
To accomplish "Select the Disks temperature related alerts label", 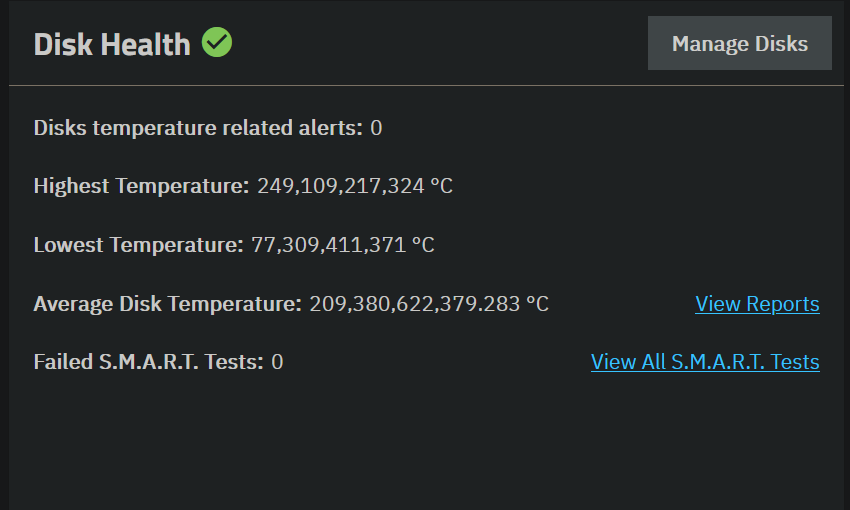I will tap(198, 128).
